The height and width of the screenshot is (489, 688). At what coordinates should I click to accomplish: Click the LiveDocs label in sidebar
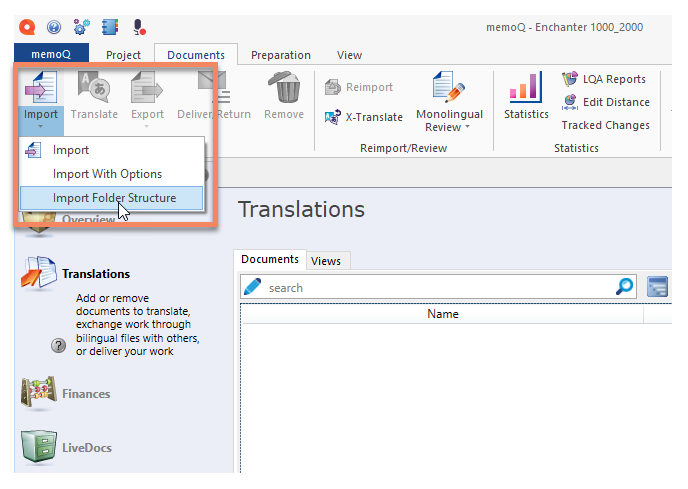click(87, 448)
